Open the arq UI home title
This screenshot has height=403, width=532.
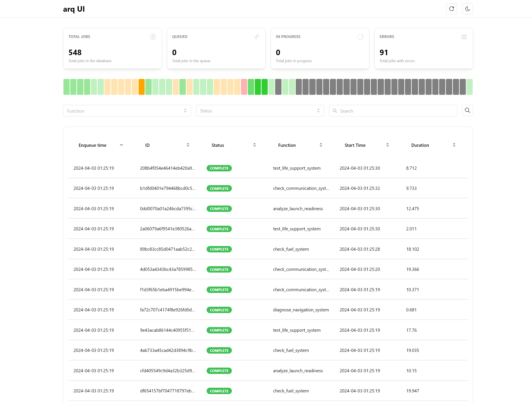click(x=74, y=9)
